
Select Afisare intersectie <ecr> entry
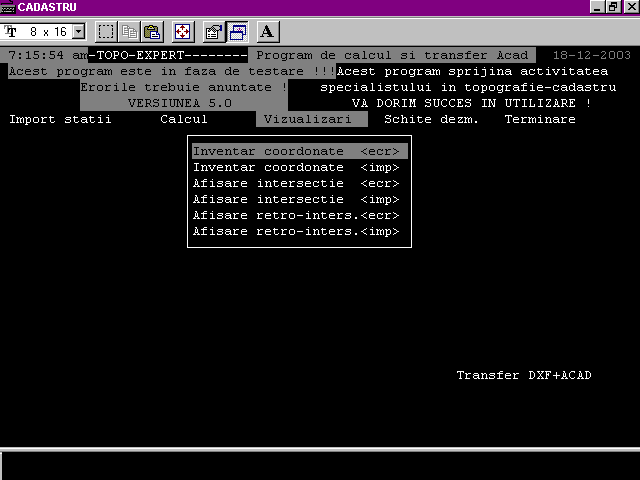point(297,184)
